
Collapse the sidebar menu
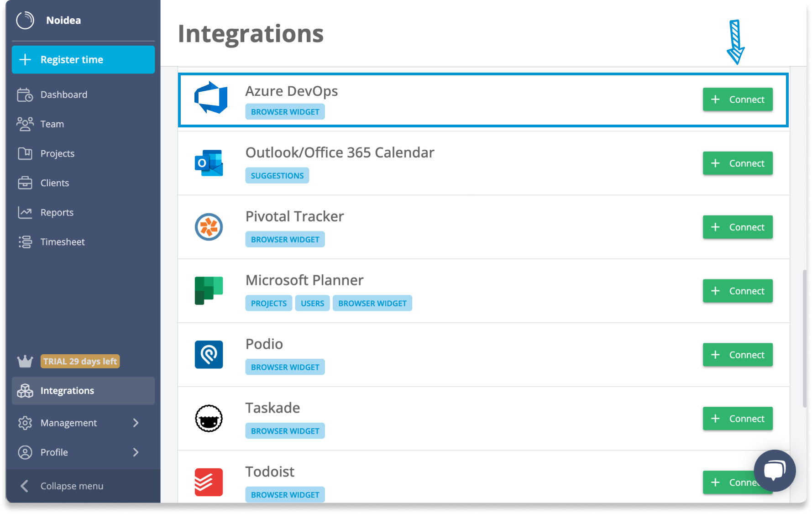click(x=71, y=486)
